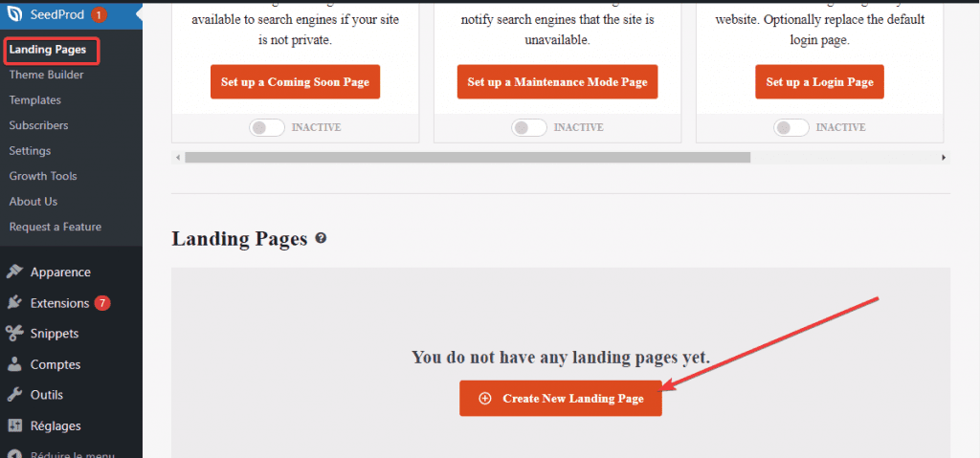
Task: Collapse the menu with Réduire le menu
Action: coord(72,453)
